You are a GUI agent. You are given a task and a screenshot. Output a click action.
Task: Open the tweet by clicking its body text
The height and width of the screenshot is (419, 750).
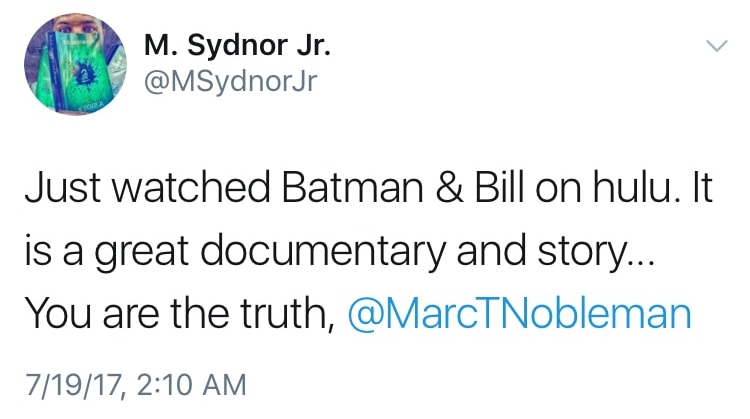pyautogui.click(x=360, y=250)
